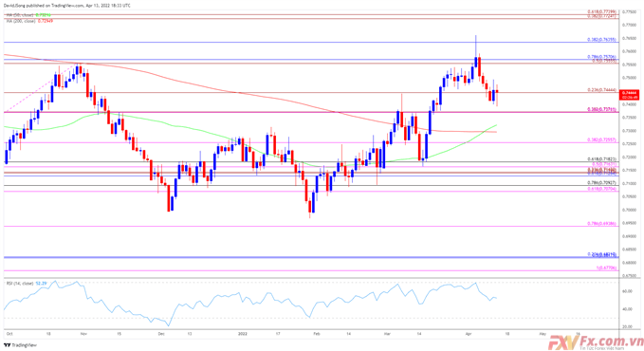Click the 0.72000 price axis tick

629,157
